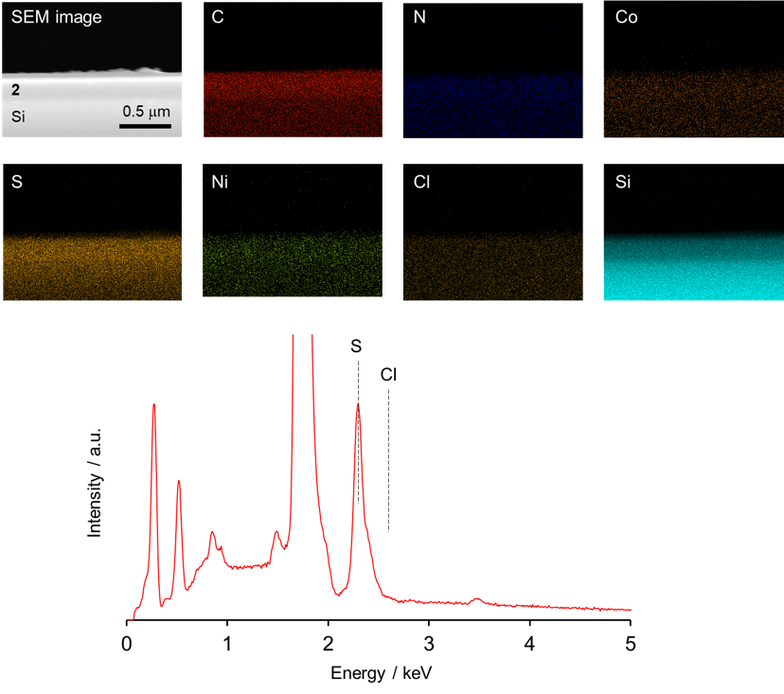Click the small bump near 3.5 keV
The image size is (784, 694).
click(x=477, y=599)
